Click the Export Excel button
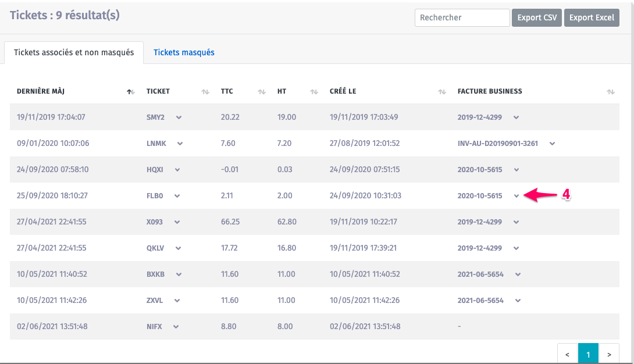 pos(592,17)
